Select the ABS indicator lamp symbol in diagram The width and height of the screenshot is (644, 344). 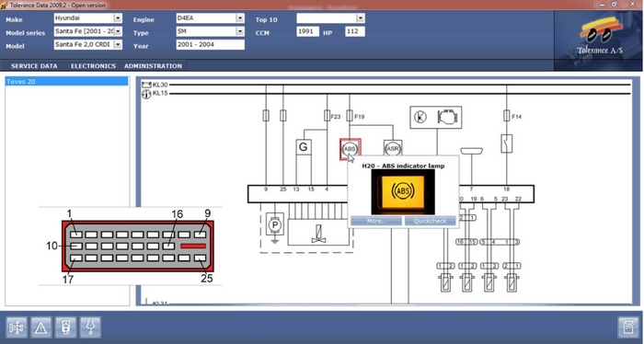point(350,149)
